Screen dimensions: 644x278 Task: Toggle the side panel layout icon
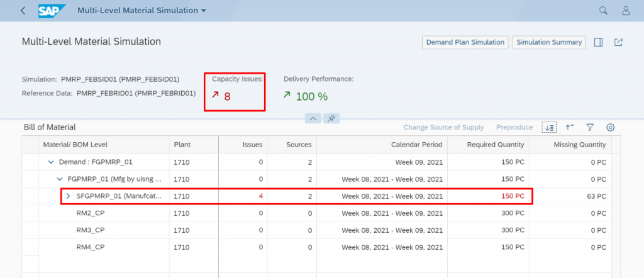coord(599,42)
